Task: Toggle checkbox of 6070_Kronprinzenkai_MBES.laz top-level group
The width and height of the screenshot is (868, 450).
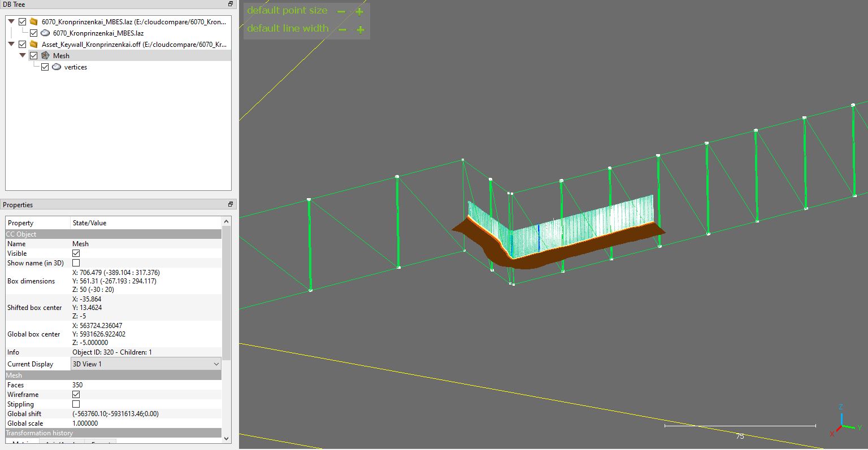Action: (22, 21)
